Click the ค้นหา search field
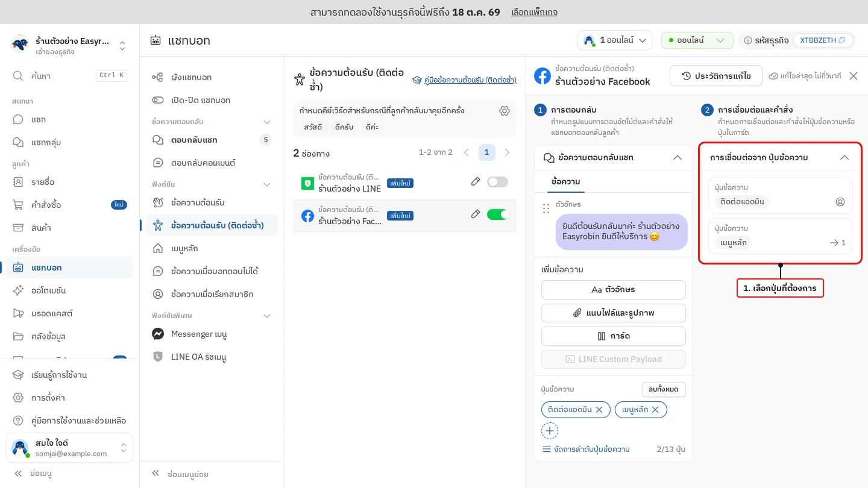The image size is (868, 488). (x=69, y=76)
